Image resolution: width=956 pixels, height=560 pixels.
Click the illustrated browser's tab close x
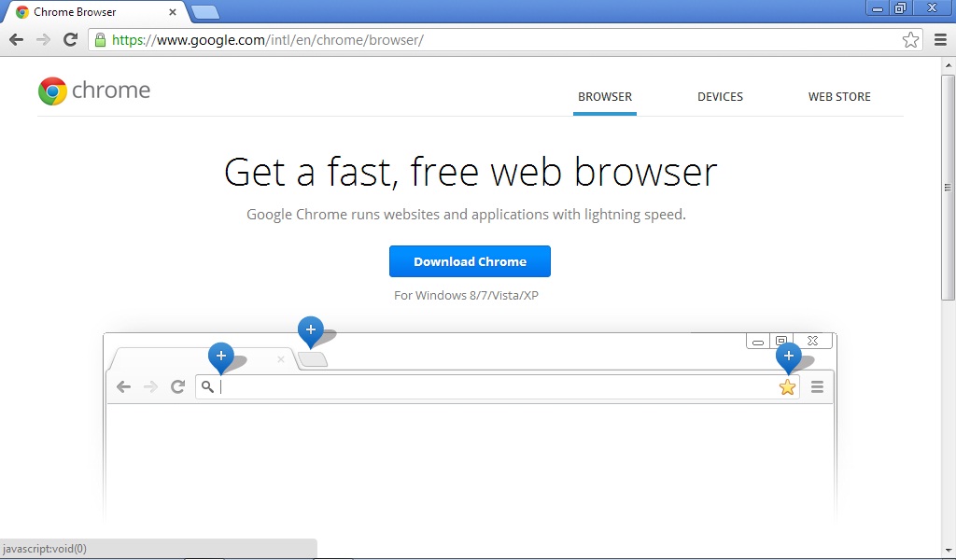[280, 359]
